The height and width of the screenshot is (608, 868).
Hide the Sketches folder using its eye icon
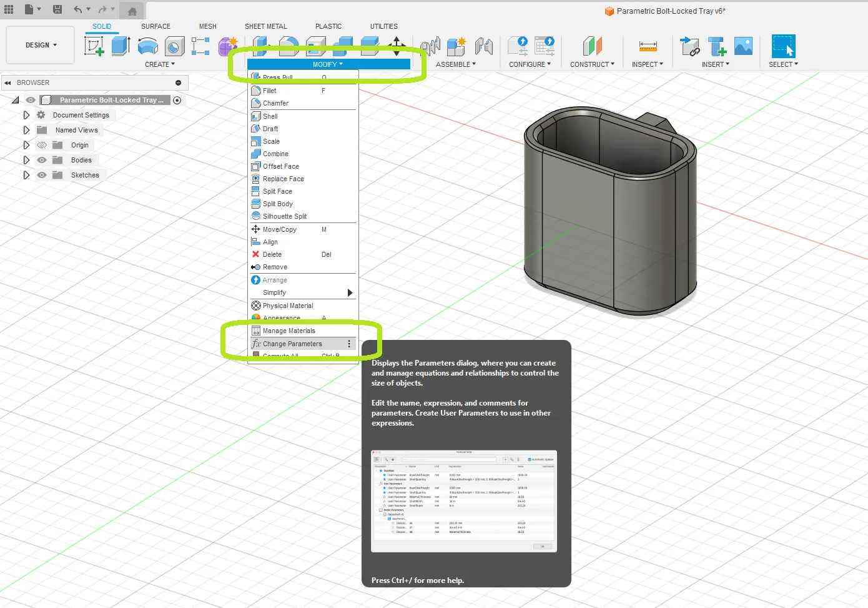[41, 175]
